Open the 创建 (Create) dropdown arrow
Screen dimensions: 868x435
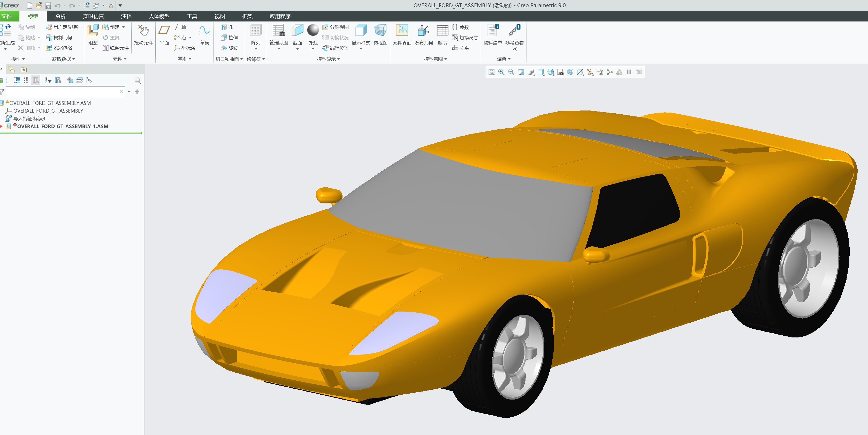coord(124,27)
